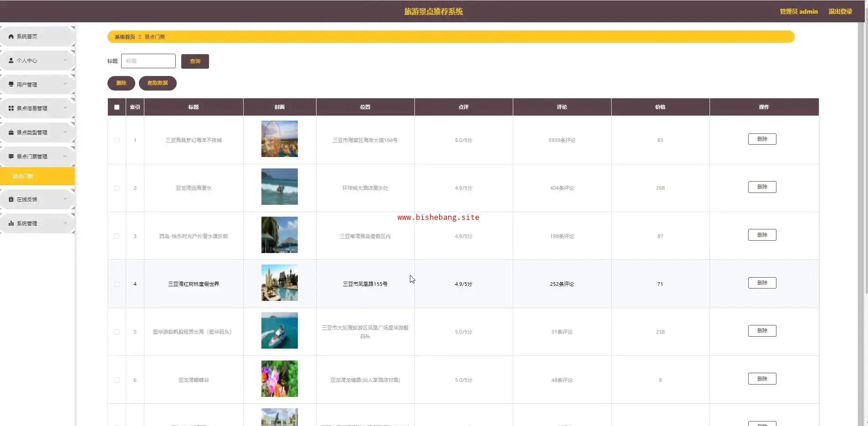This screenshot has height=426, width=868.
Task: Check the box for row 亚龙湾远海潜水
Action: pyautogui.click(x=117, y=188)
